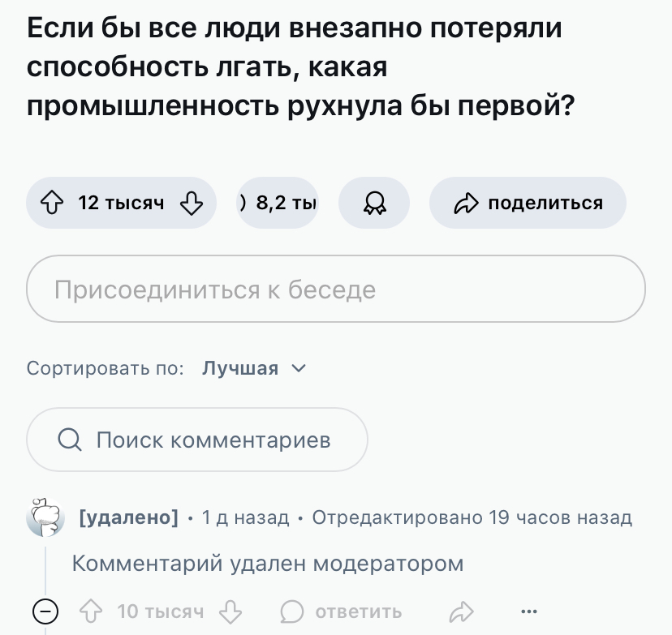Reply to the comment via ответить
Viewport: 672px width, 635px height.
[342, 611]
